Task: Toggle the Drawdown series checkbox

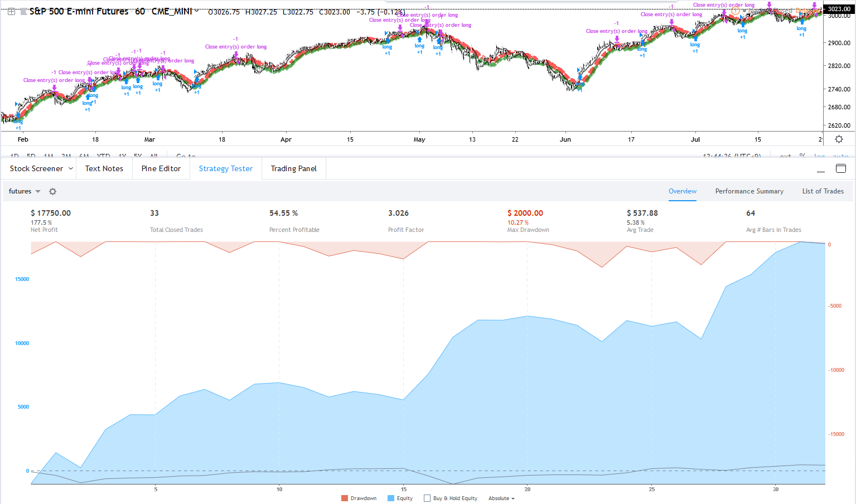Action: tap(345, 498)
